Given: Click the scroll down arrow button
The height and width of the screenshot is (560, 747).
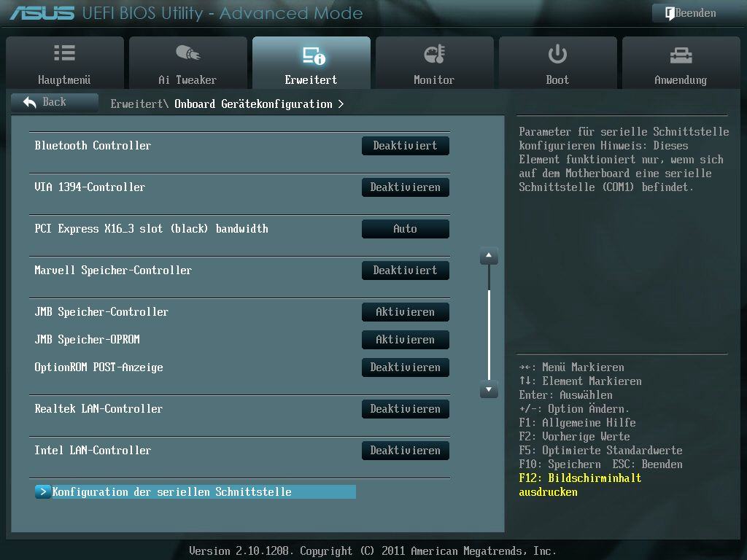Looking at the screenshot, I should [x=488, y=389].
